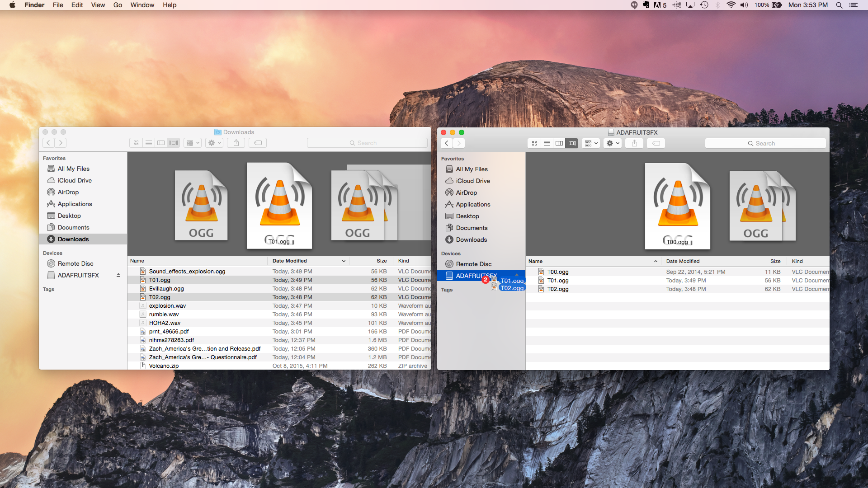Open the View menu
This screenshot has width=868, height=488.
[x=98, y=5]
